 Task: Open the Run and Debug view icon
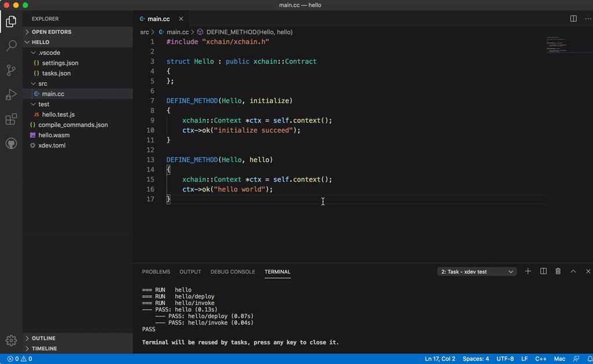tap(11, 94)
